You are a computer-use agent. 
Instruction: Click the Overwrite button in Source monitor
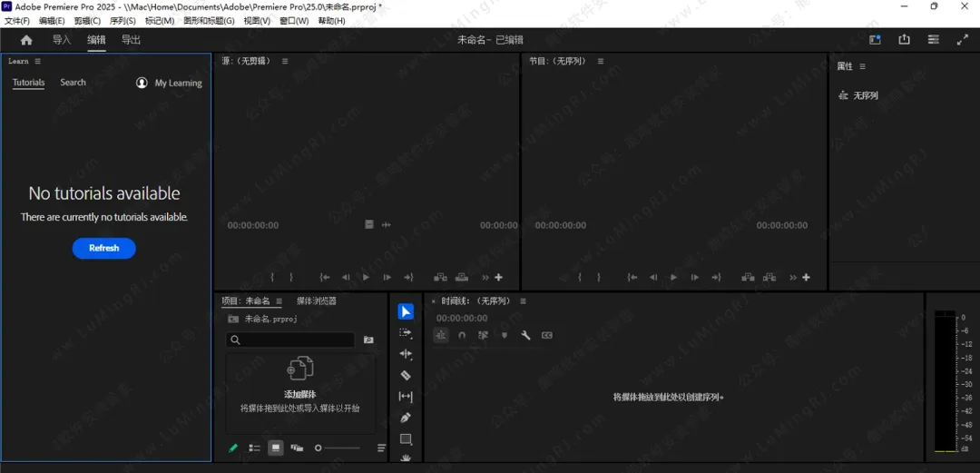[x=462, y=277]
